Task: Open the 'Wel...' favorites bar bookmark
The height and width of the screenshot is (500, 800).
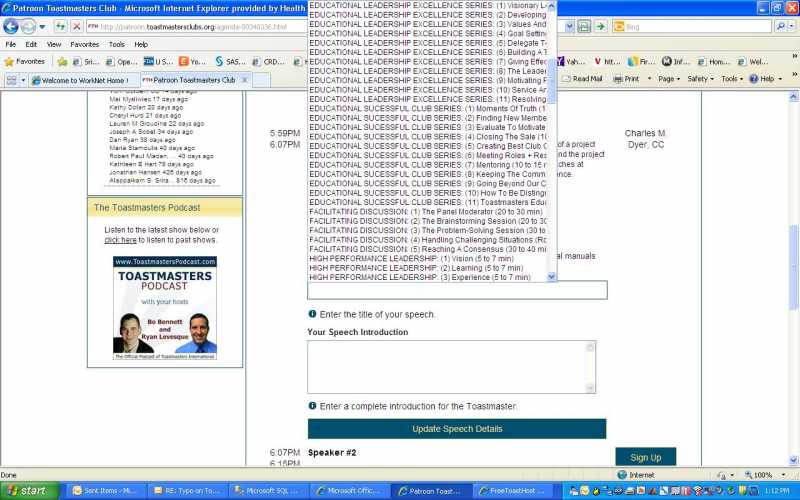Action: click(754, 62)
